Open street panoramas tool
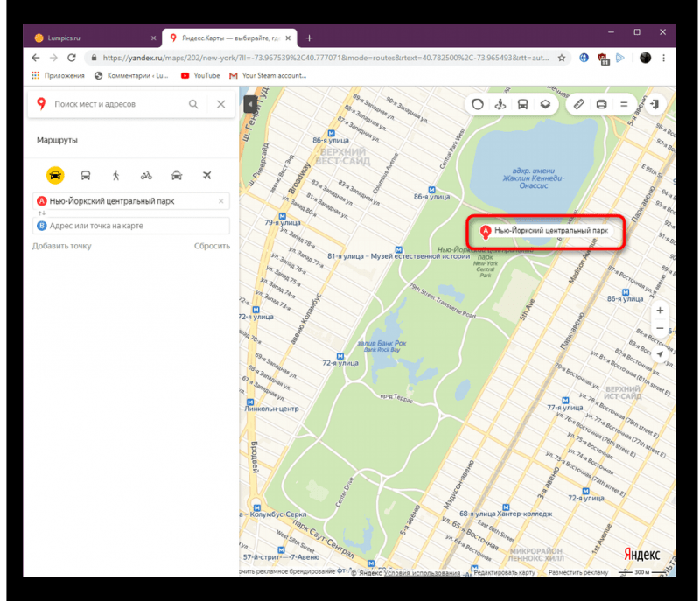This screenshot has width=700, height=601. (x=500, y=104)
